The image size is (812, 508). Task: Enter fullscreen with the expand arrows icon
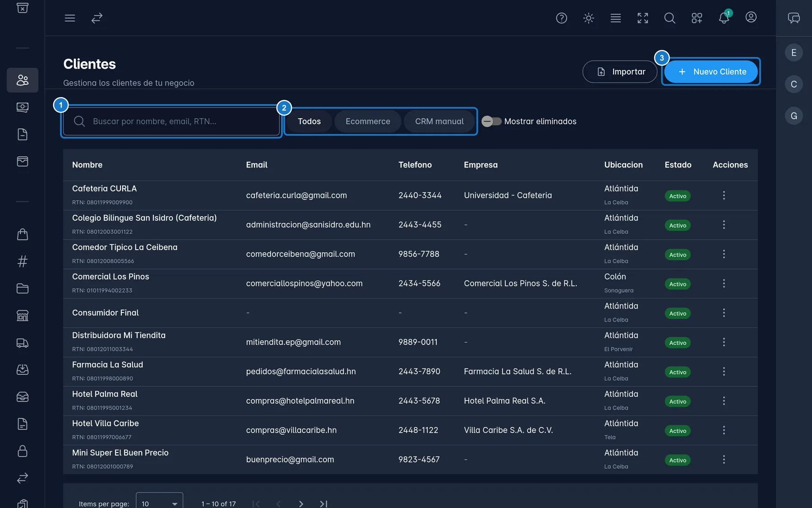pyautogui.click(x=643, y=18)
